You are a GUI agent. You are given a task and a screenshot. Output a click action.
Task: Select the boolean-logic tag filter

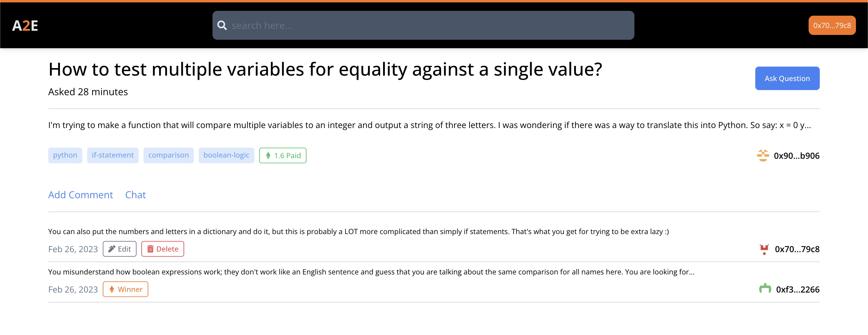click(226, 155)
